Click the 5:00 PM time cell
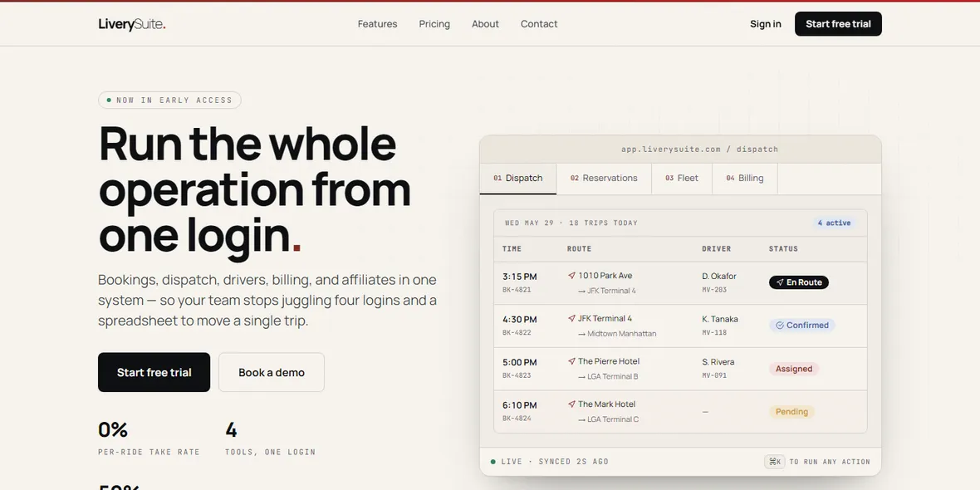 (x=519, y=362)
